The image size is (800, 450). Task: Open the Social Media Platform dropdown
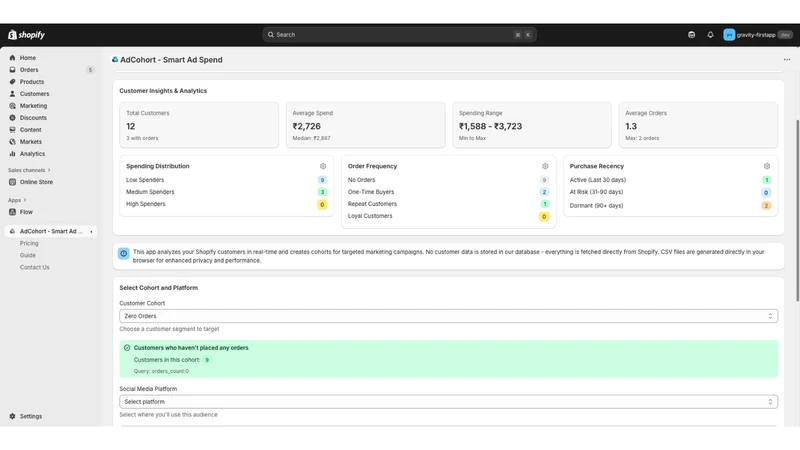click(448, 402)
